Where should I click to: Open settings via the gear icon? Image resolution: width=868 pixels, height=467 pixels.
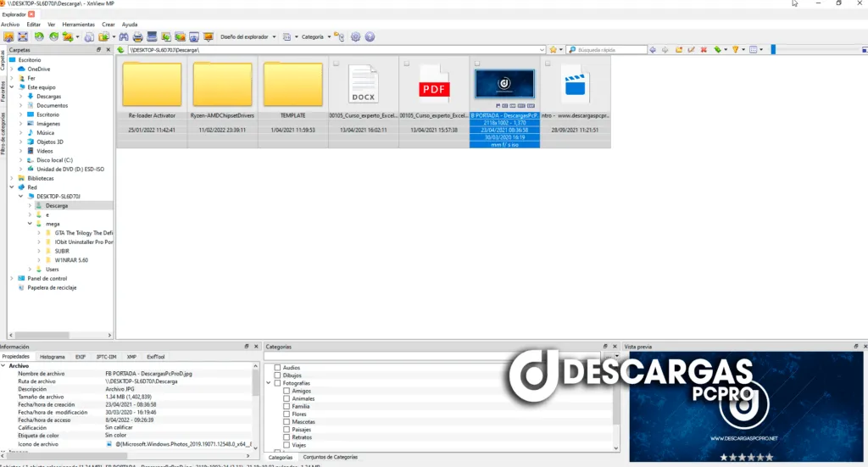tap(355, 37)
